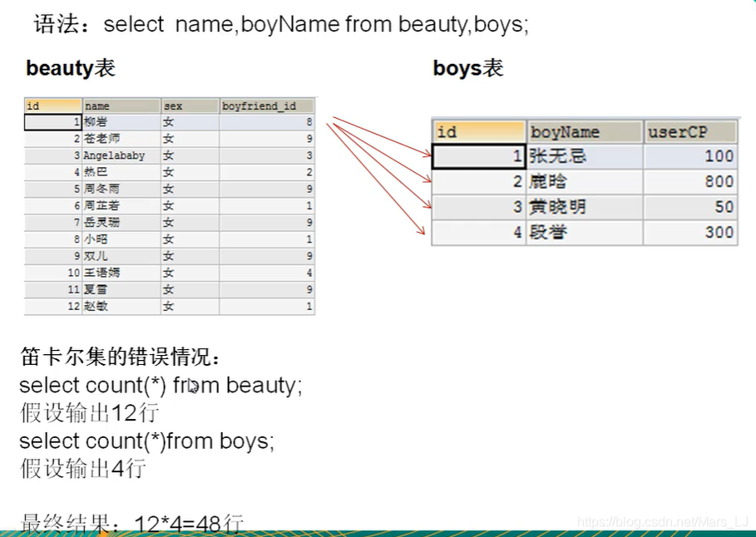Click the syntax line 'select name,boyName from beauty,boys;'

[316, 24]
